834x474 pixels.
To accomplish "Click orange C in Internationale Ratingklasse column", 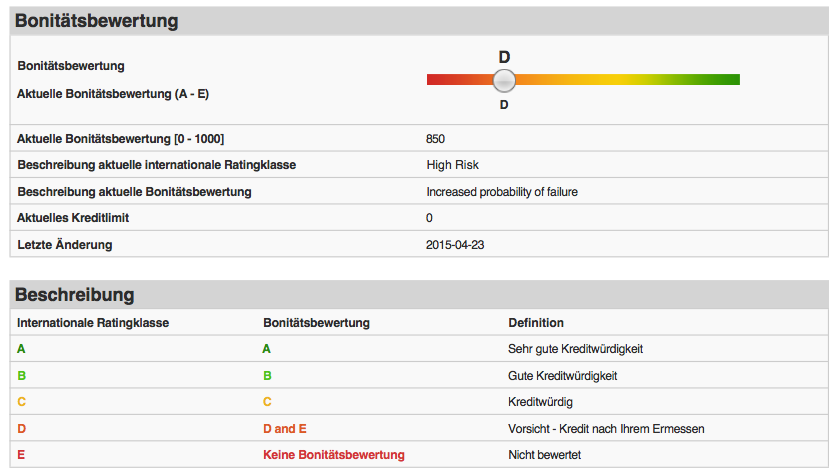I will pos(21,402).
